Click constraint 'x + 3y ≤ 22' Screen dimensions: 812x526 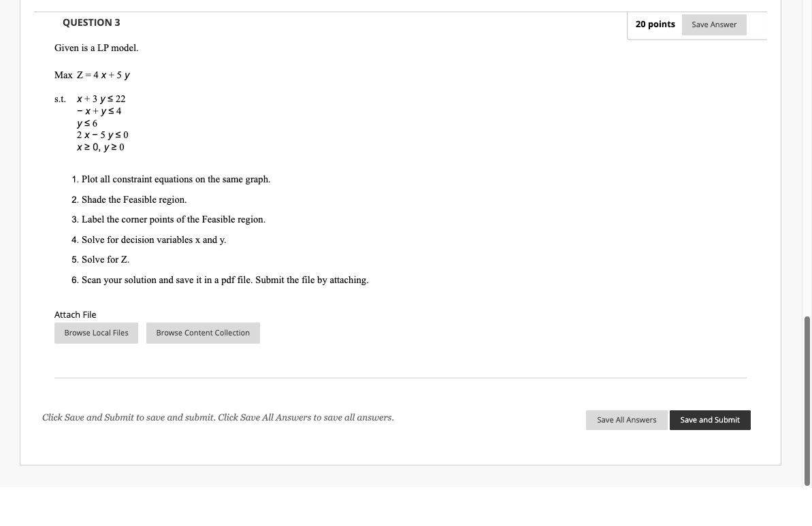pos(101,99)
